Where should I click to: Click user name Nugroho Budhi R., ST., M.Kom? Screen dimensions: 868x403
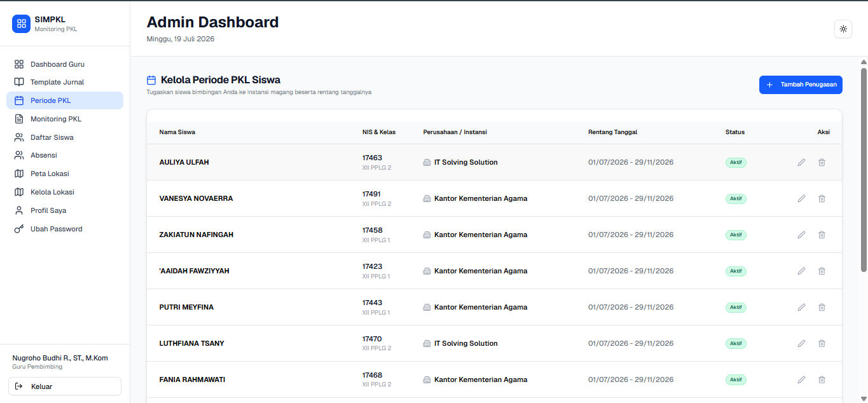60,358
